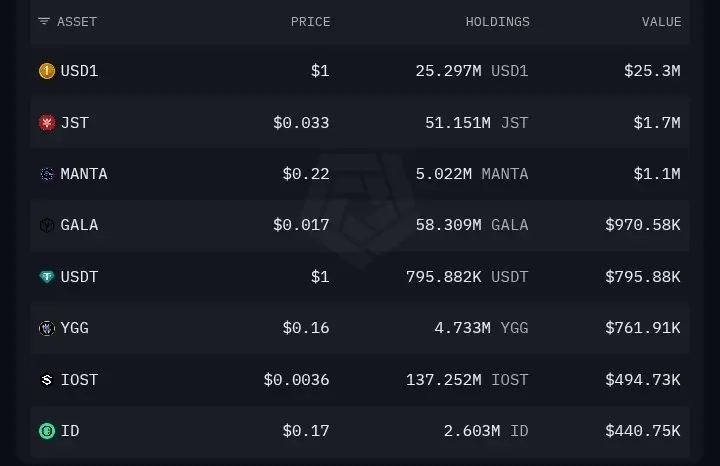Sort table by the VALUE column header
The height and width of the screenshot is (466, 720).
point(661,22)
